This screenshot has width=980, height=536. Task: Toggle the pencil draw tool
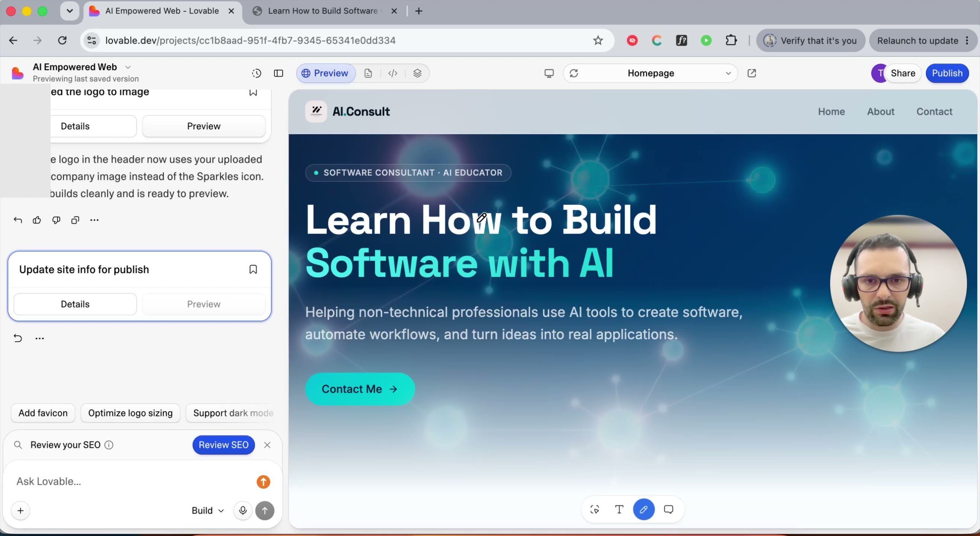click(644, 509)
